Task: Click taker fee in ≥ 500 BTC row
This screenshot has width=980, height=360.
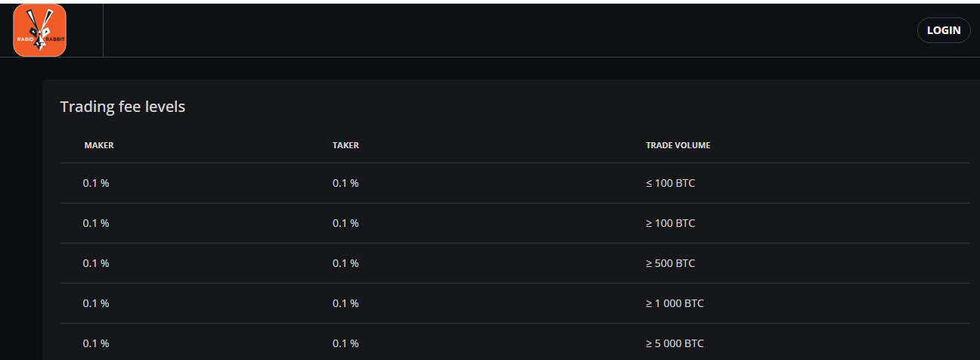Action: 346,263
